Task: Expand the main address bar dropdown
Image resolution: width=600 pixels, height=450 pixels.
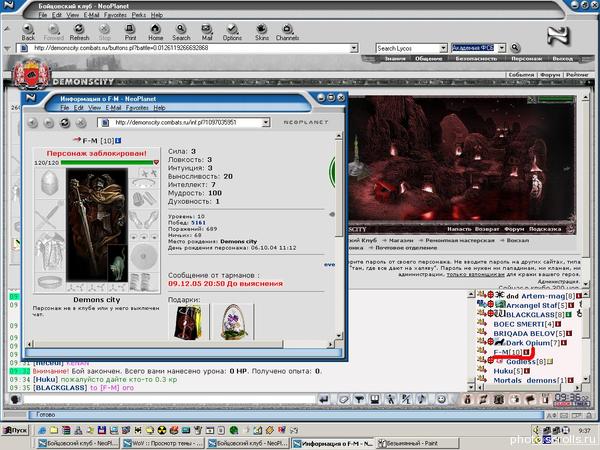Action: click(354, 48)
